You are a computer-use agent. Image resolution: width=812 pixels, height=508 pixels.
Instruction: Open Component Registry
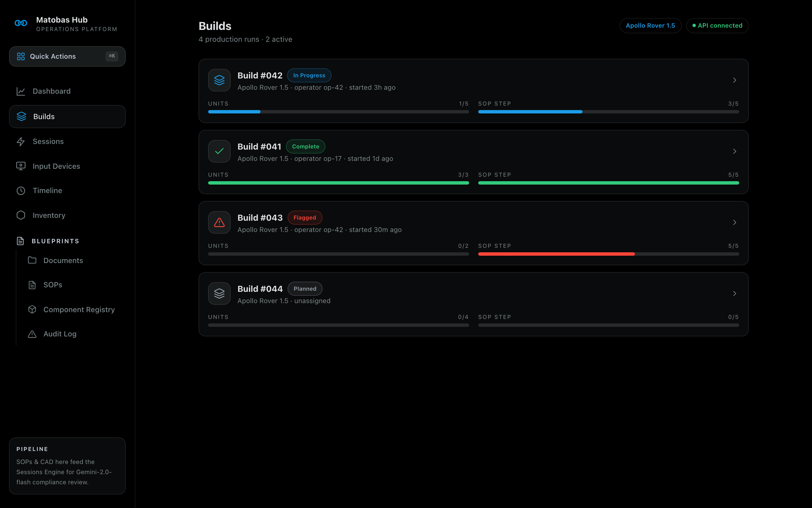coord(72,309)
